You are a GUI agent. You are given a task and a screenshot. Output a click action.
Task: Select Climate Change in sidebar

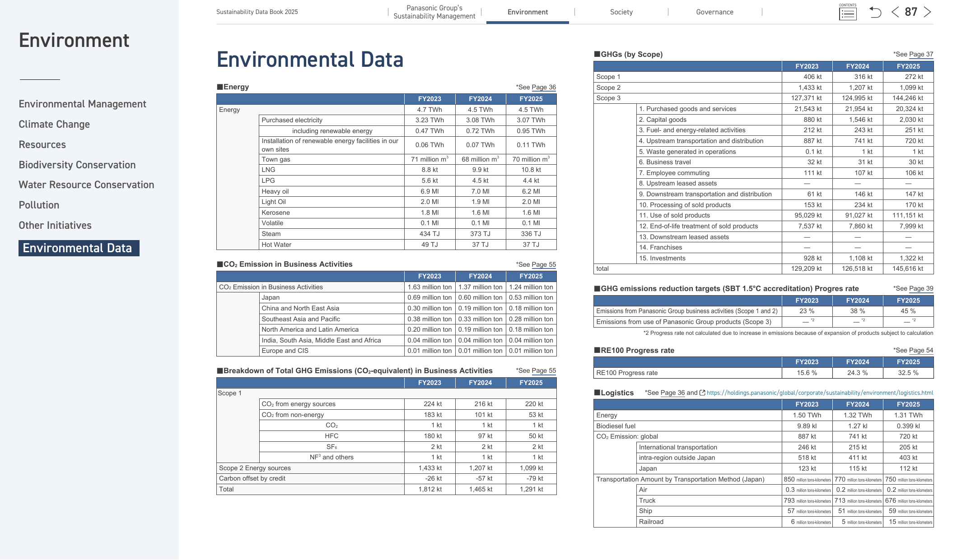click(x=54, y=125)
